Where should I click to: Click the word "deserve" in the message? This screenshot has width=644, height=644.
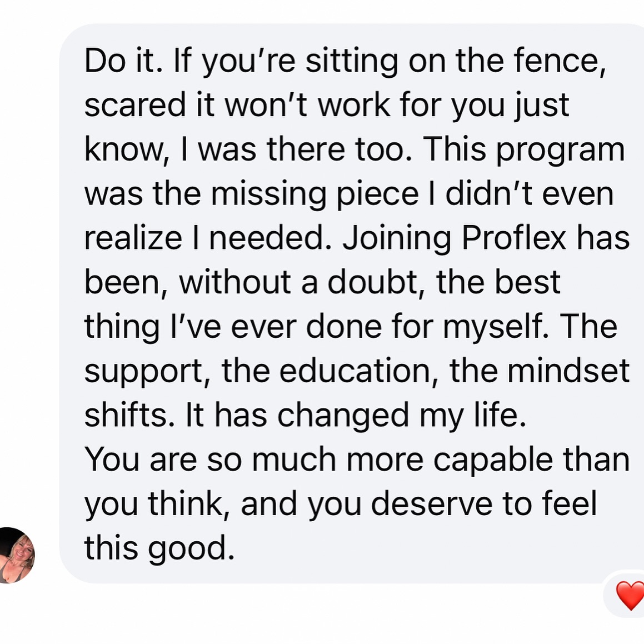(432, 504)
